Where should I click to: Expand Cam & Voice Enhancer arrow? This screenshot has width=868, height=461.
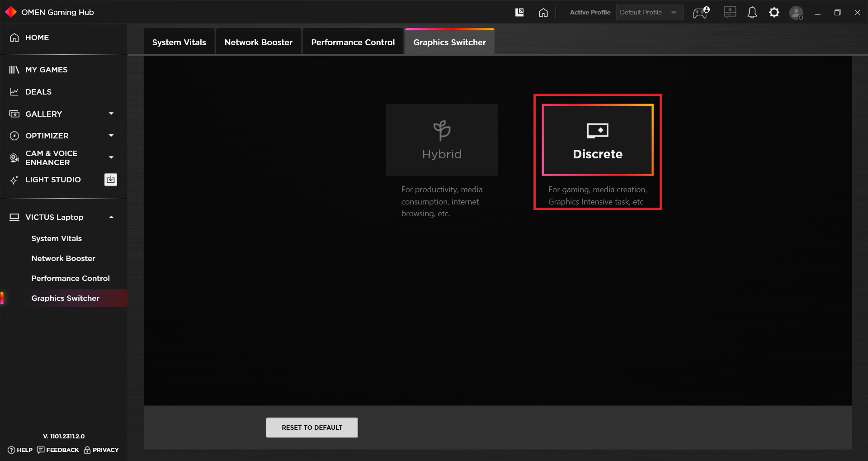click(x=111, y=157)
